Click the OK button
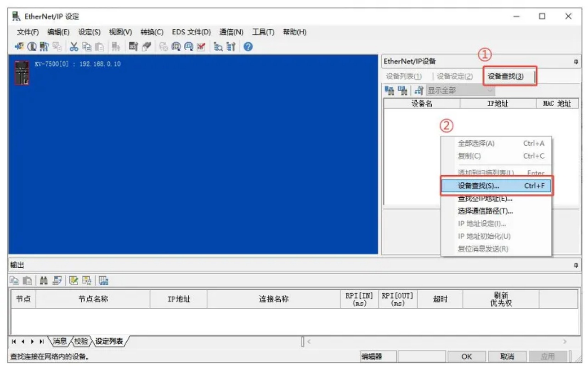The image size is (588, 368). click(x=466, y=356)
